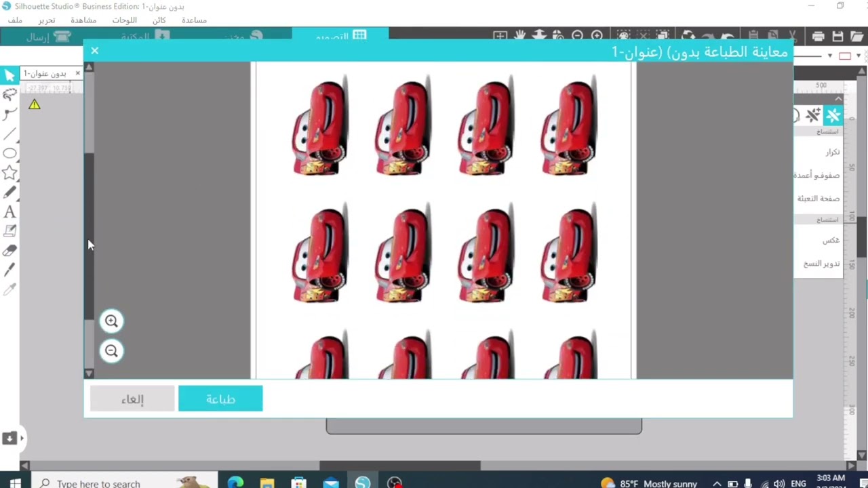Select the بدون عنوان-1 document tab
Image resolution: width=868 pixels, height=488 pixels.
tap(45, 73)
